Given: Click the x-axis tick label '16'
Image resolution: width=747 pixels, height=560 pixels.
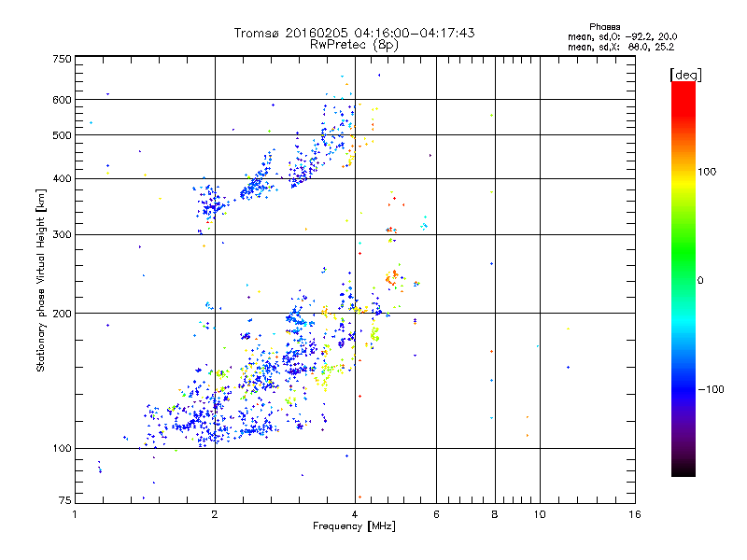Looking at the screenshot, I should [635, 514].
